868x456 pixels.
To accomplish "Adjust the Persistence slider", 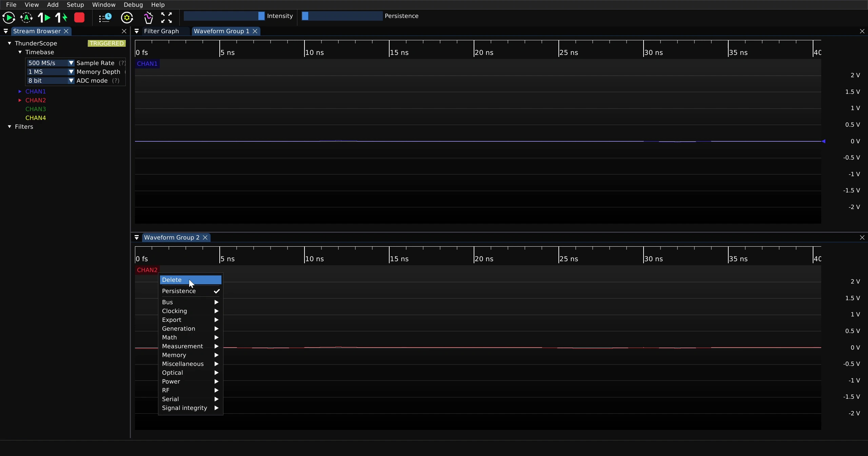I will pos(342,16).
